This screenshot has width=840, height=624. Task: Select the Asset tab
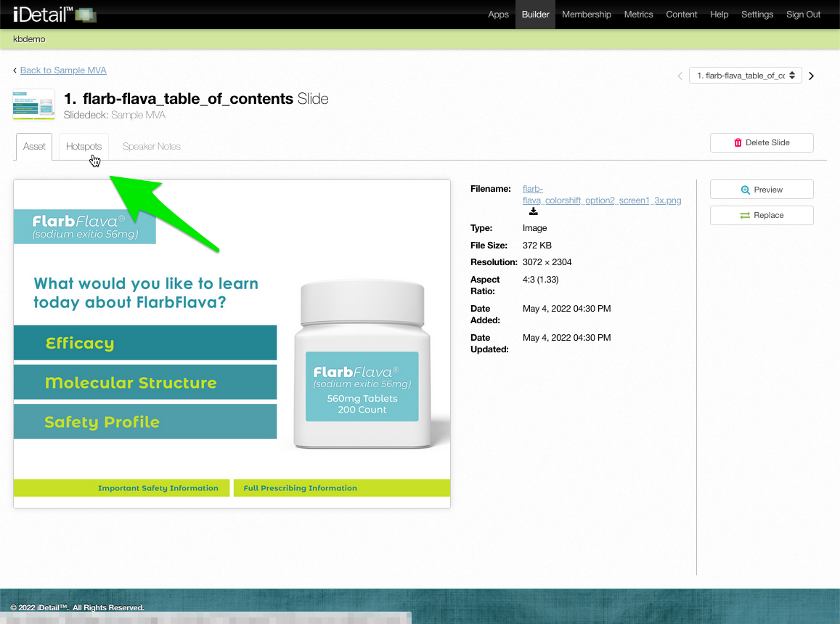click(34, 146)
